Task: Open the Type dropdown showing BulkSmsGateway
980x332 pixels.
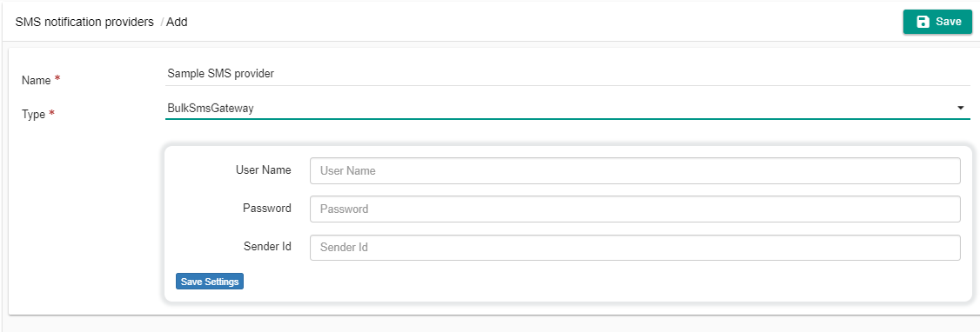Action: 567,108
